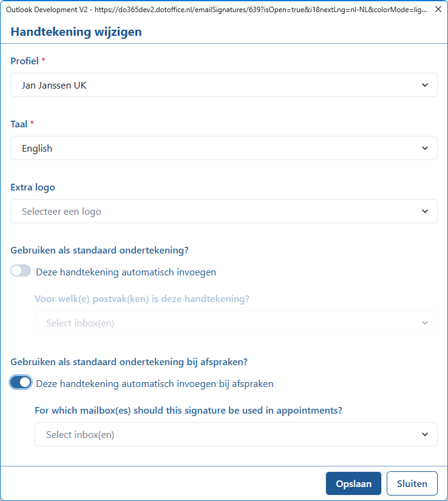Click the 'Handtekening wijzigen' heading

pos(76,32)
